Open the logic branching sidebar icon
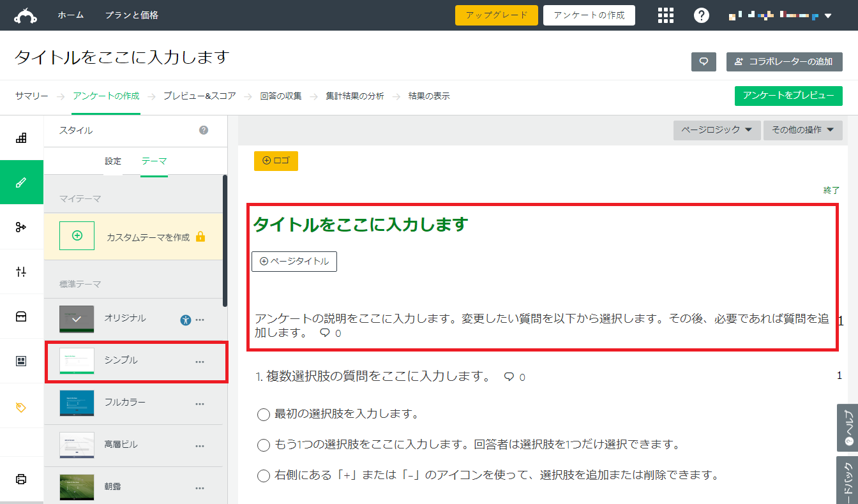Image resolution: width=858 pixels, height=504 pixels. coord(21,227)
